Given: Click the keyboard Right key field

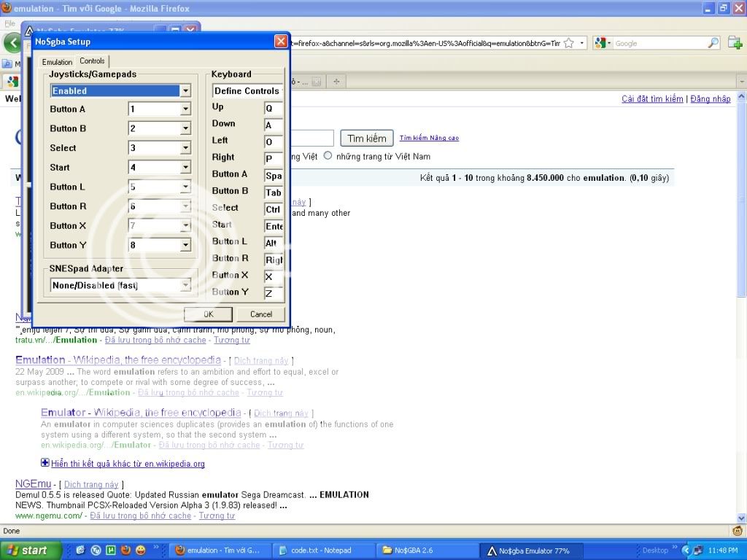Looking at the screenshot, I should [x=274, y=159].
